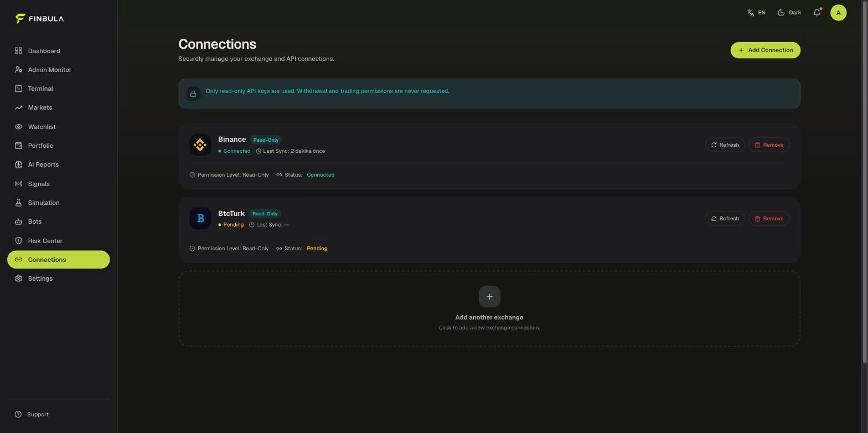Viewport: 868px width, 433px height.
Task: Click the Portfolio wallet icon
Action: coord(18,146)
